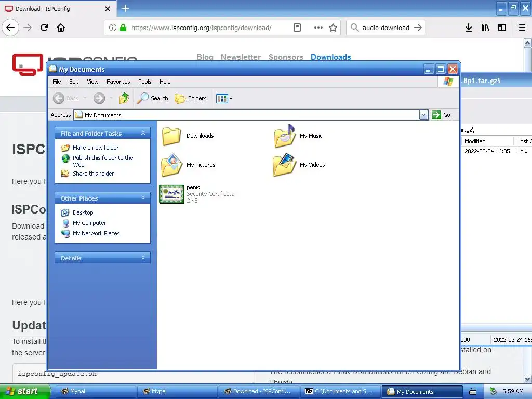Click the Newsletter link
532x399 pixels.
click(x=241, y=57)
